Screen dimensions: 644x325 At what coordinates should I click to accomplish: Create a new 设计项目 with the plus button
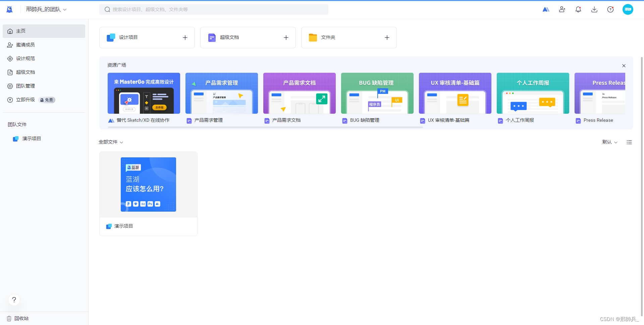[185, 37]
